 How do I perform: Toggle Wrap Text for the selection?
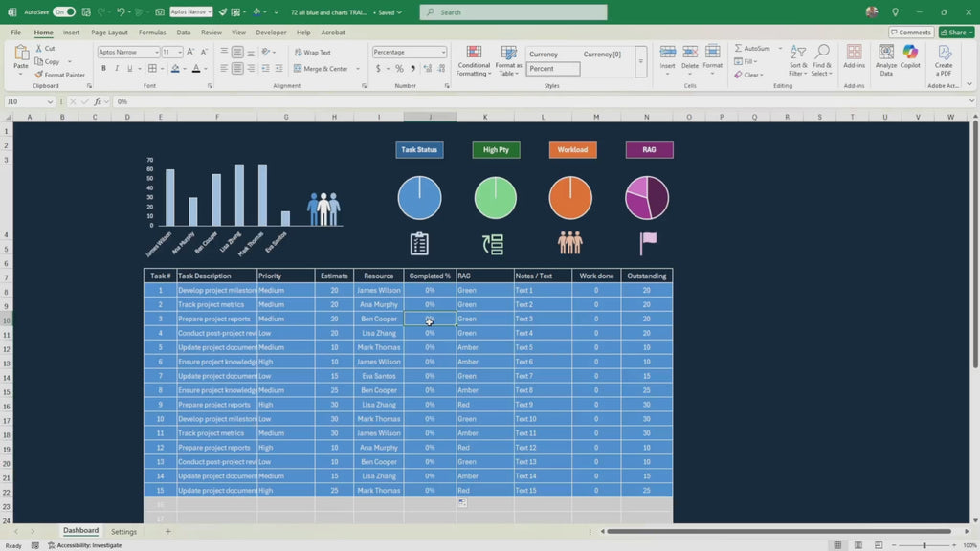tap(312, 53)
